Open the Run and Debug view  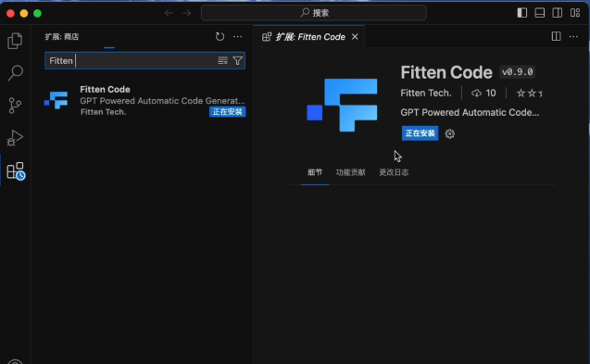coord(15,138)
